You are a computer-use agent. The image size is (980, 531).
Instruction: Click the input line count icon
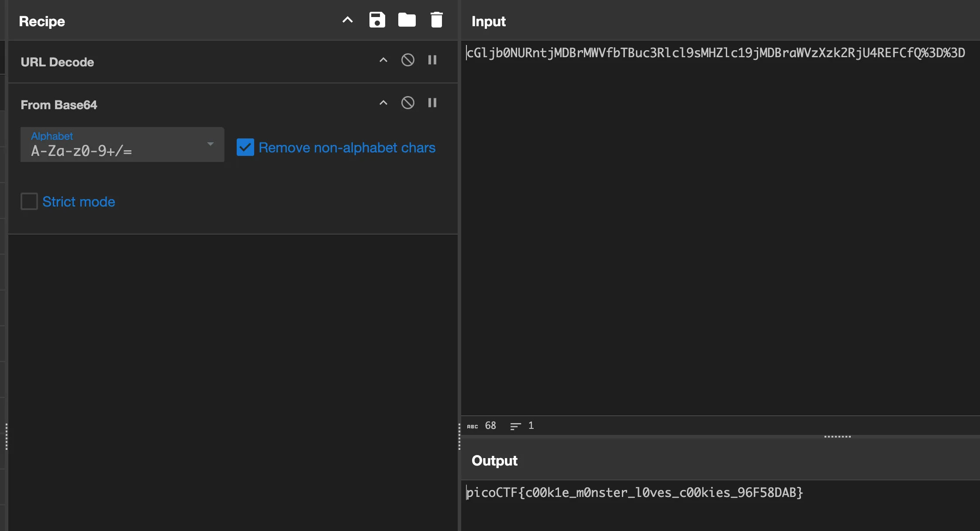pyautogui.click(x=515, y=426)
